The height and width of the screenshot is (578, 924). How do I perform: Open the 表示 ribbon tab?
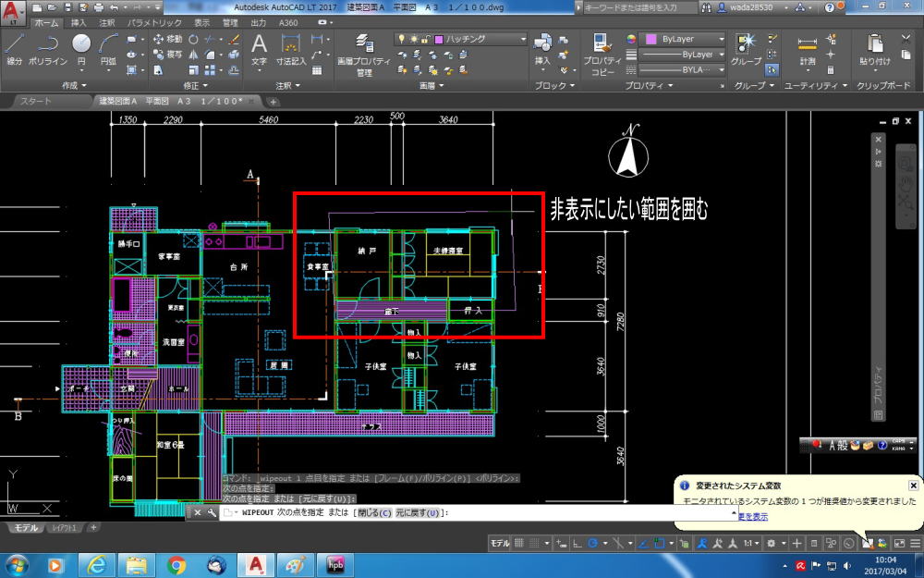coord(202,22)
